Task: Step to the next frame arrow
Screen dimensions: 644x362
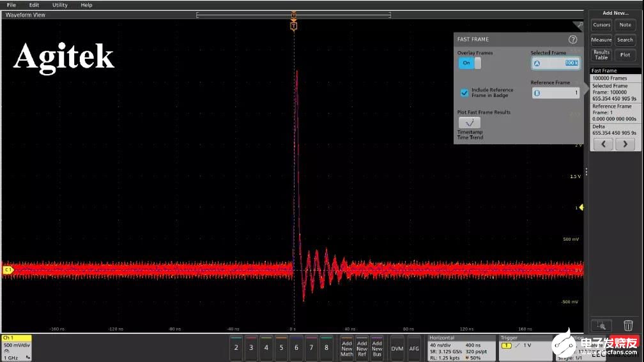Action: pyautogui.click(x=625, y=144)
